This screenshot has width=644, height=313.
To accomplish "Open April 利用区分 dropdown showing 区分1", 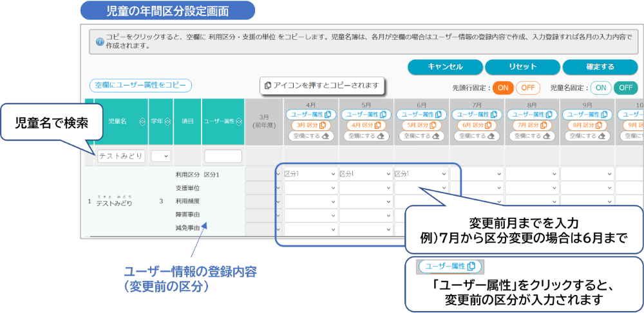I will tap(310, 174).
